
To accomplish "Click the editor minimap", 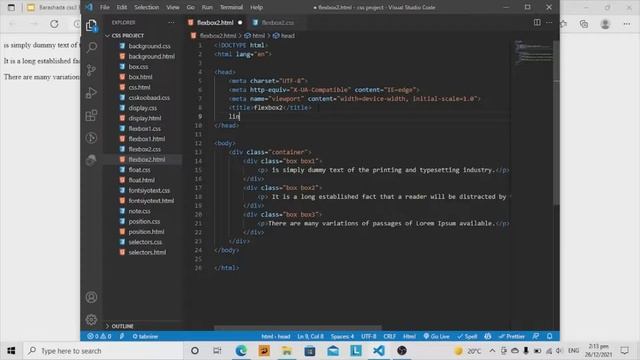I will [x=533, y=52].
